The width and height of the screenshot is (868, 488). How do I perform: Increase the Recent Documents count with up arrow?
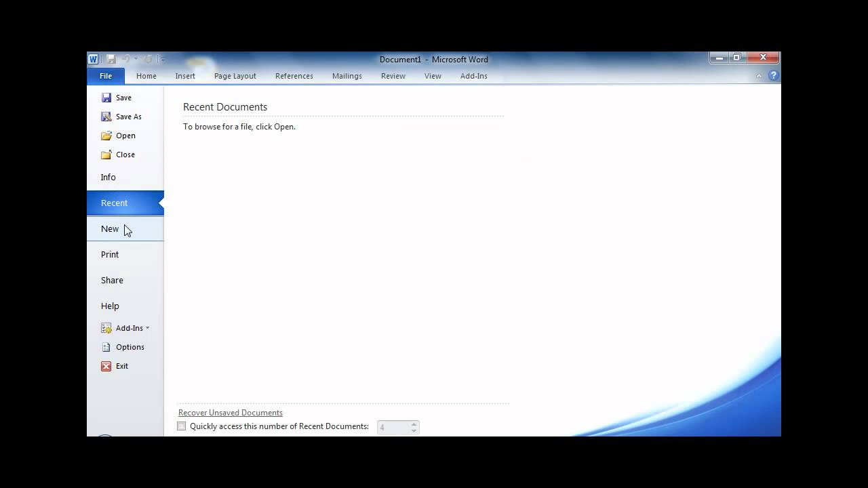(x=414, y=424)
